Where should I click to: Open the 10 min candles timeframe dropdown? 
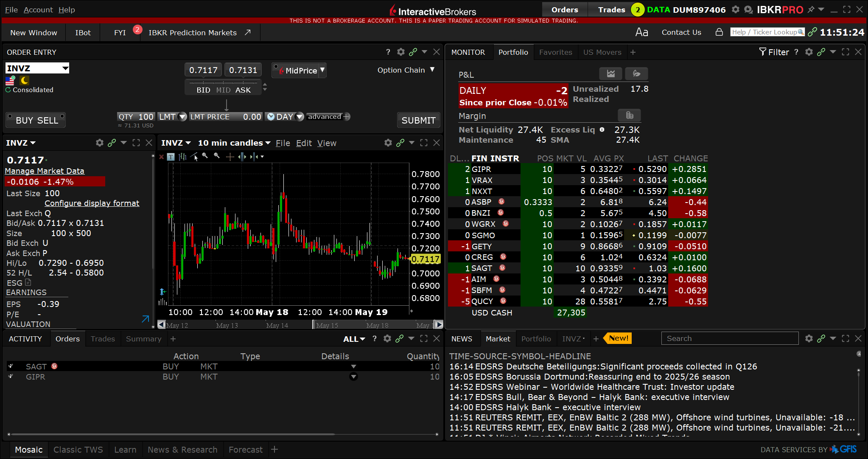pyautogui.click(x=234, y=143)
